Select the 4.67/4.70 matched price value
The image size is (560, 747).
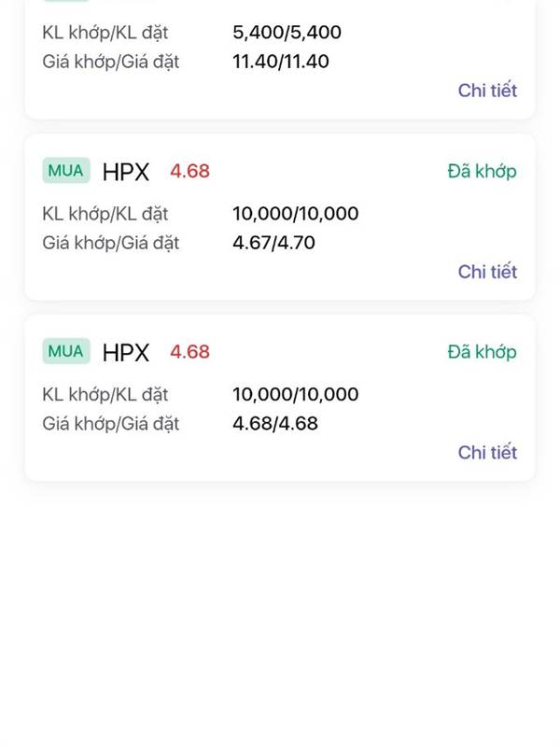273,243
